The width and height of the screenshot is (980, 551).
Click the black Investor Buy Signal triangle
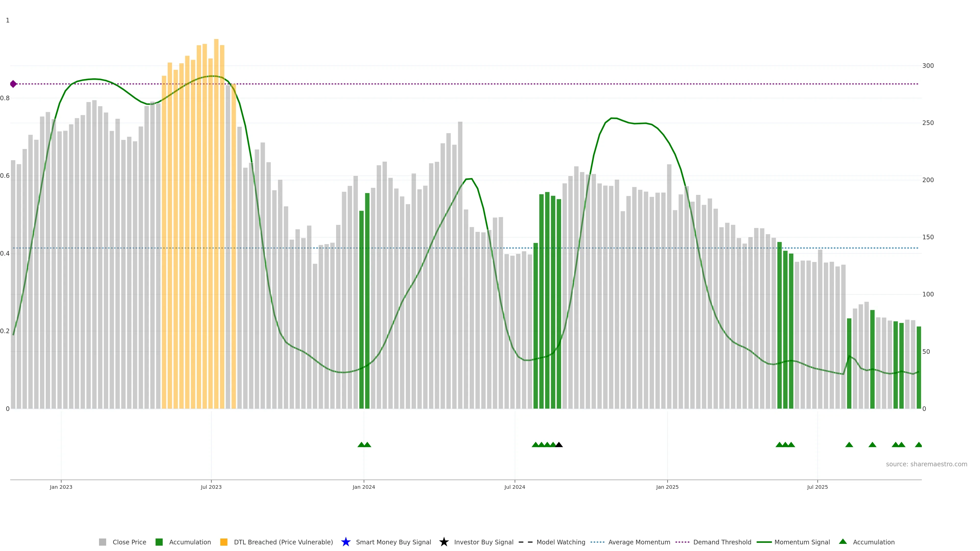pos(559,445)
